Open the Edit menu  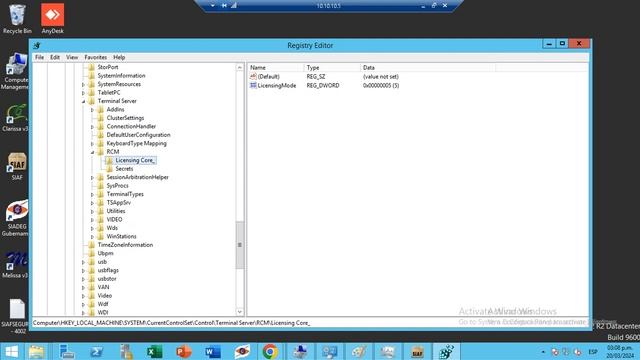coord(55,57)
